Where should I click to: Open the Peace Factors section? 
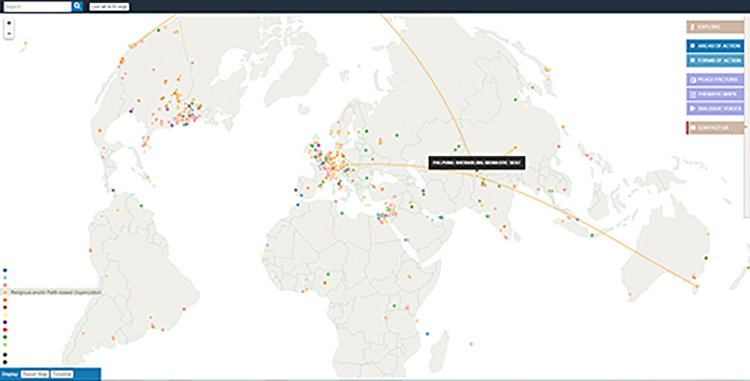(715, 79)
